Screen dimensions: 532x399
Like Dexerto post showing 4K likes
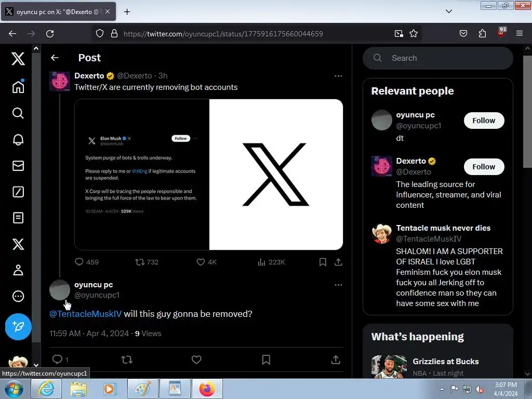[206, 262]
